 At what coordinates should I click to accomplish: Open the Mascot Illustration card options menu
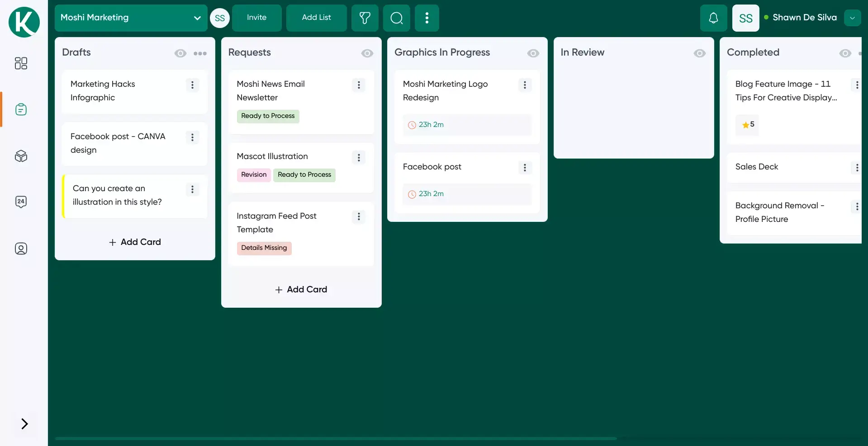[x=358, y=157]
